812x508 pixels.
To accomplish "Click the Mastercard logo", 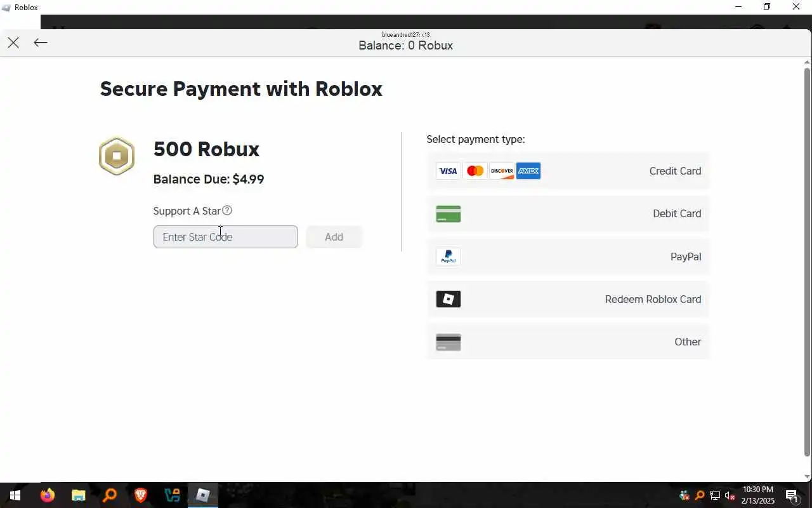I will point(475,171).
